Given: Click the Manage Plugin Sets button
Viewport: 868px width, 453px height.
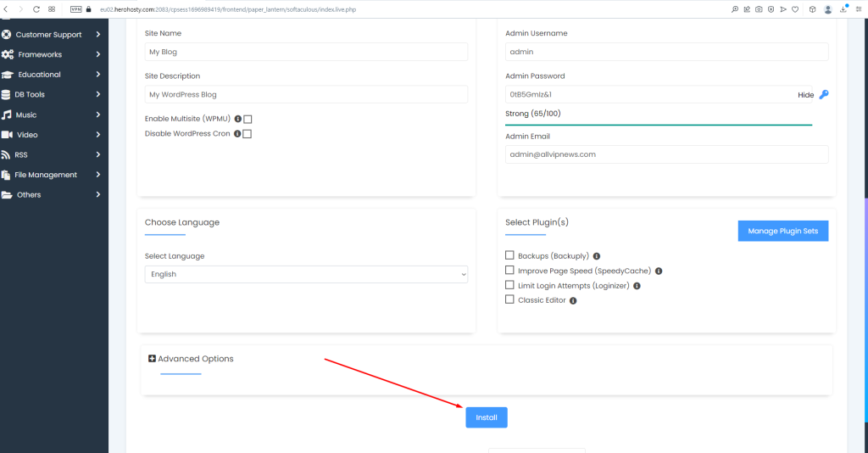Looking at the screenshot, I should click(782, 231).
